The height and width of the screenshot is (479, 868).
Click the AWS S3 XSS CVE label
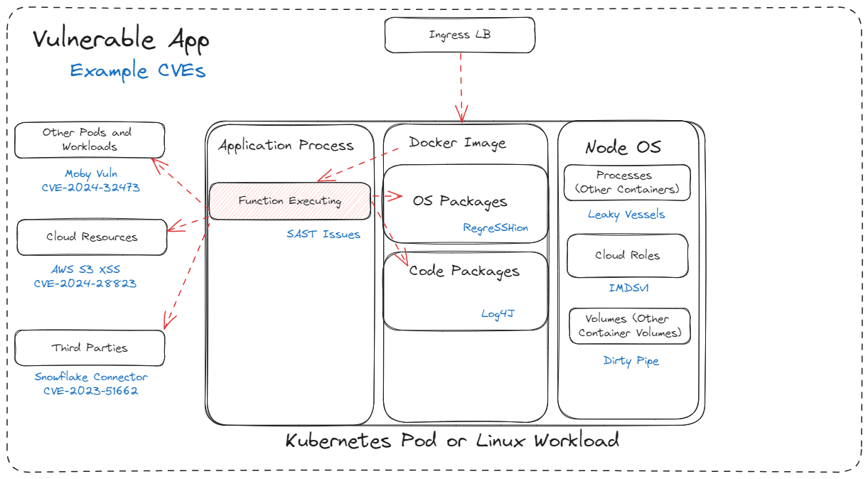85,276
